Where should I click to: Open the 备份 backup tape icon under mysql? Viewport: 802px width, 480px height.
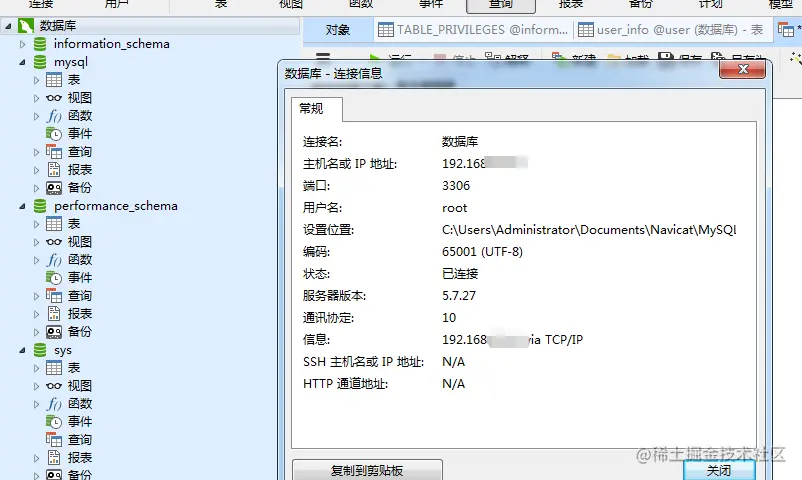pos(54,188)
